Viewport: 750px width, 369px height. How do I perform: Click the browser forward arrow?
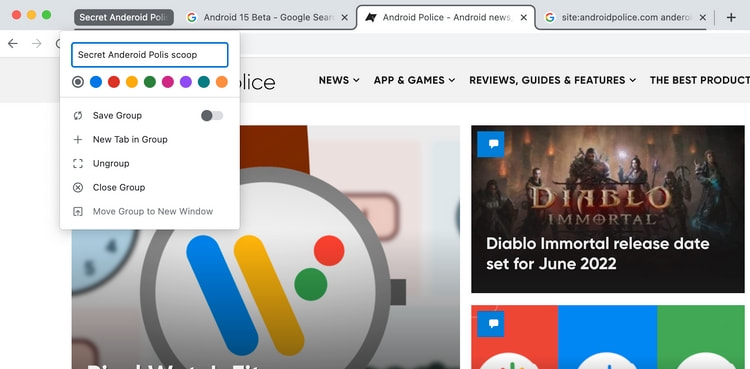click(37, 44)
